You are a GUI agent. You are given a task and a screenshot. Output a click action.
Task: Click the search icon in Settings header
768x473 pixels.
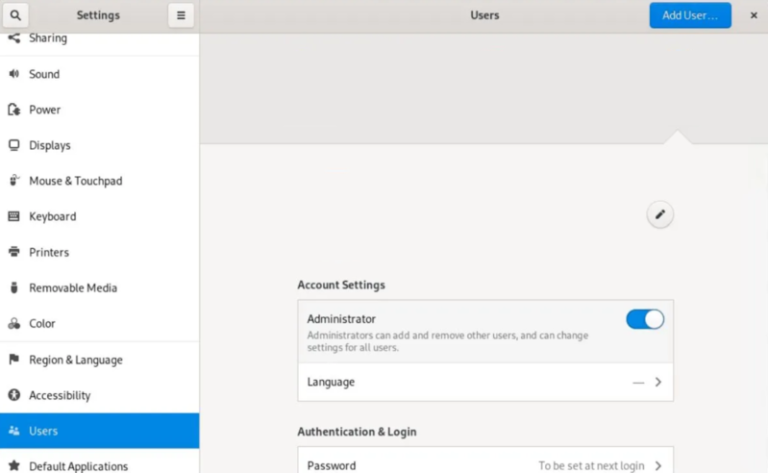(15, 15)
